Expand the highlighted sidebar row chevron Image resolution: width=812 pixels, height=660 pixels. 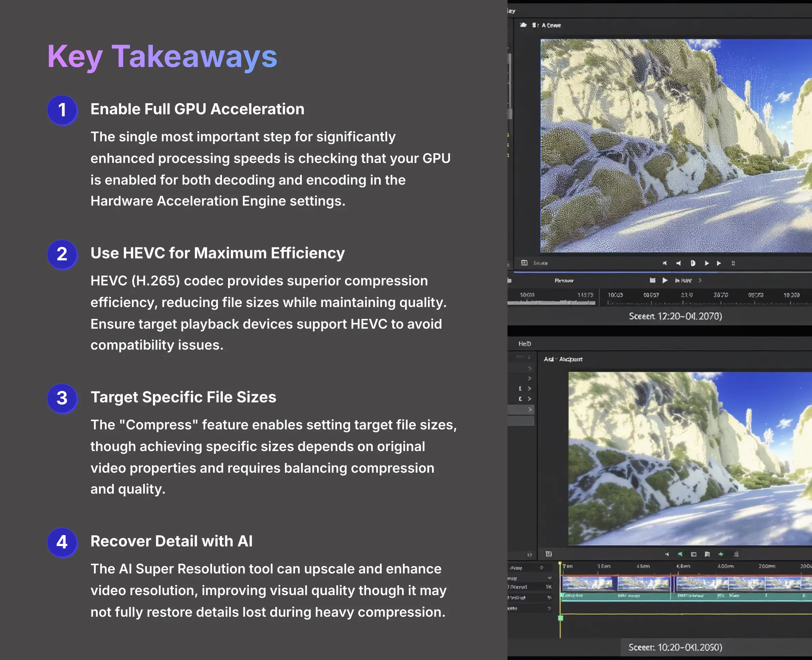(530, 409)
